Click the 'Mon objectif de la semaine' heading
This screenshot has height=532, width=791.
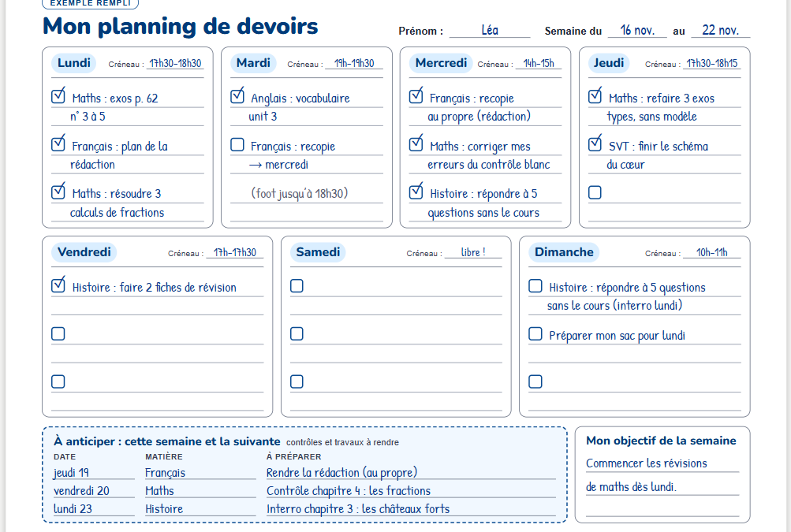(x=661, y=441)
